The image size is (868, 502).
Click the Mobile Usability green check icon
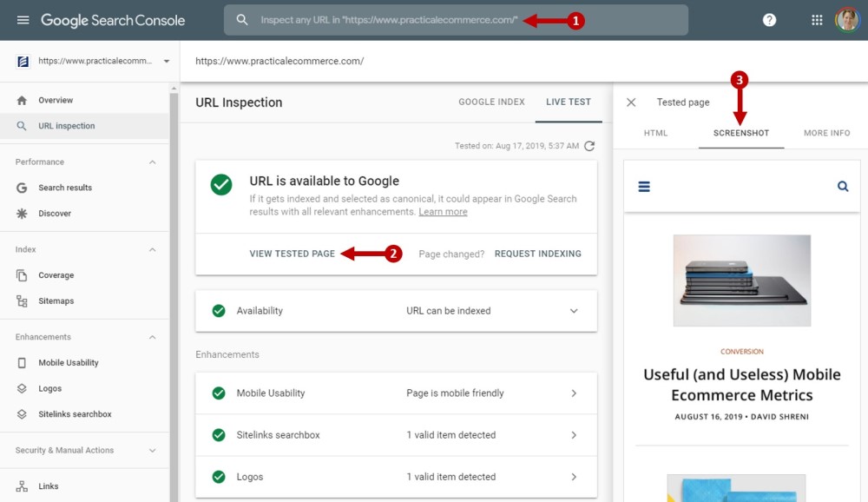[219, 393]
